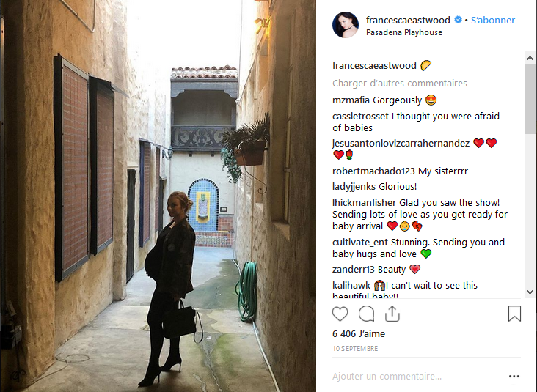The image size is (537, 392).
Task: Click the S'abonner follow link
Action: [x=493, y=21]
